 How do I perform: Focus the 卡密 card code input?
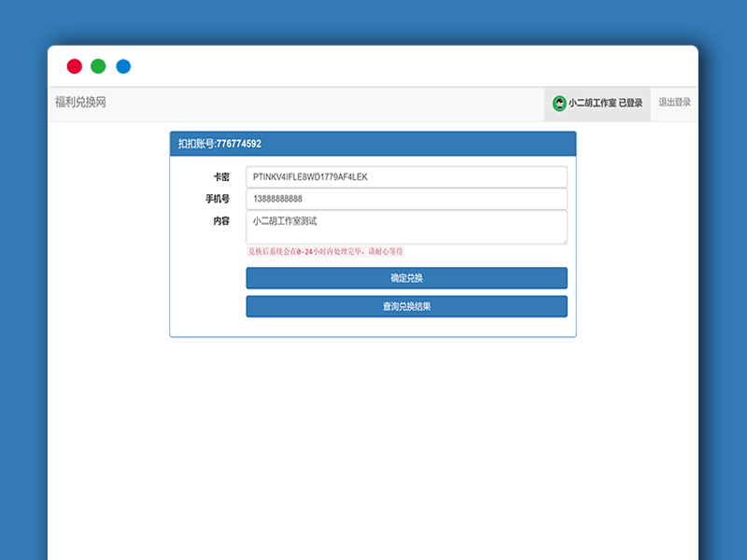point(406,176)
